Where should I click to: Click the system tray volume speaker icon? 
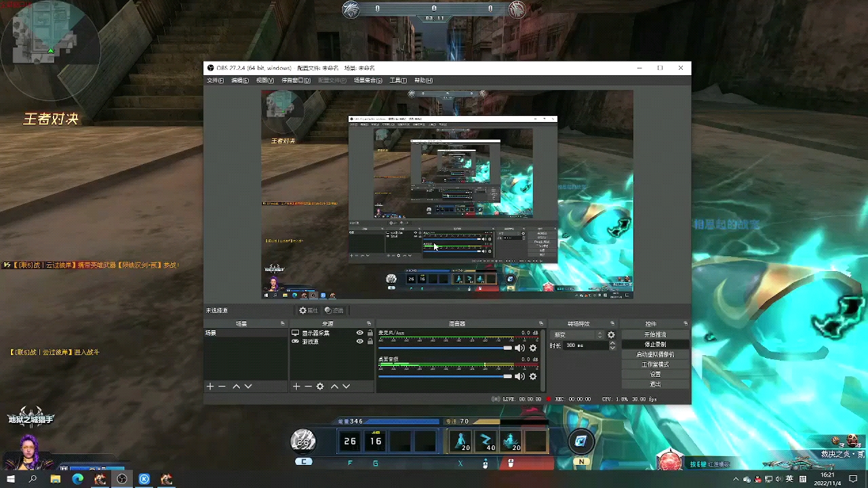coord(778,479)
